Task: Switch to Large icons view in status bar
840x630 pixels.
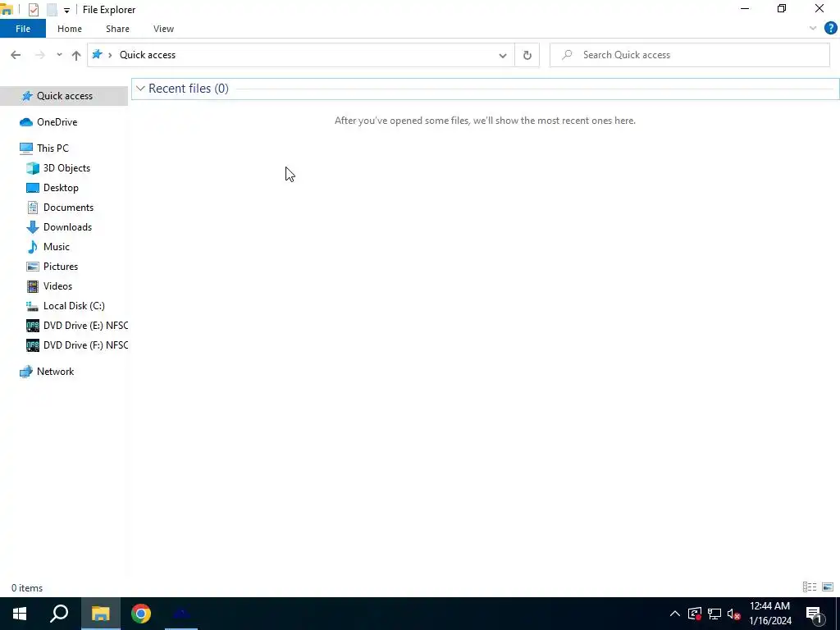Action: click(828, 587)
